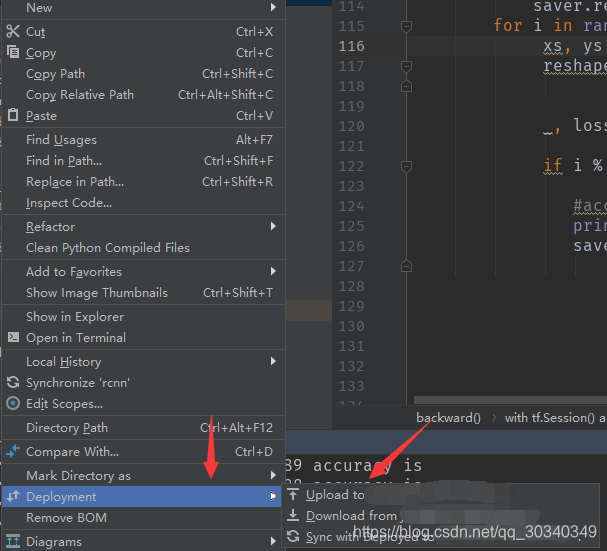Select Upload to in Deployment submenu
Viewport: 607px width, 551px height.
point(441,494)
